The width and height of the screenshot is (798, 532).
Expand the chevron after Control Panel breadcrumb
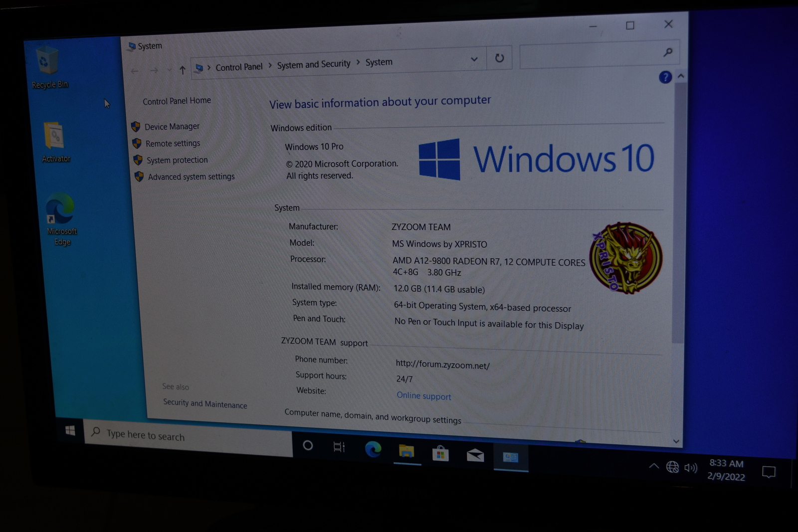click(x=270, y=65)
